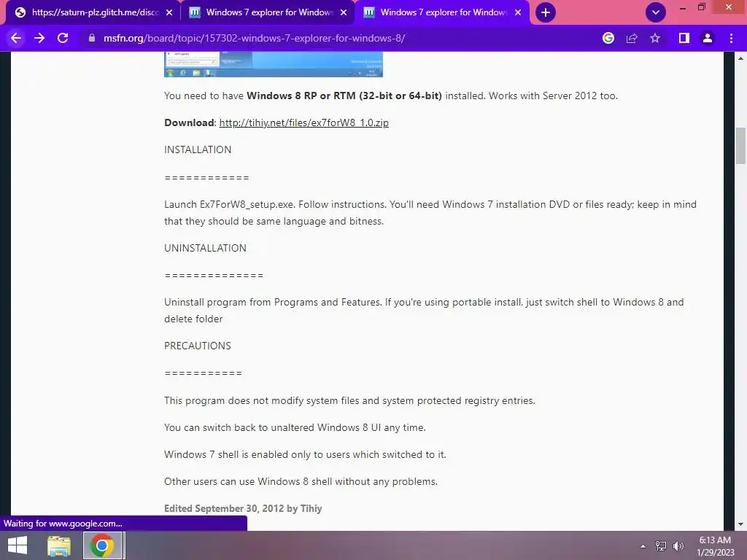747x560 pixels.
Task: Click the INSTALLATION heading text
Action: 198,149
